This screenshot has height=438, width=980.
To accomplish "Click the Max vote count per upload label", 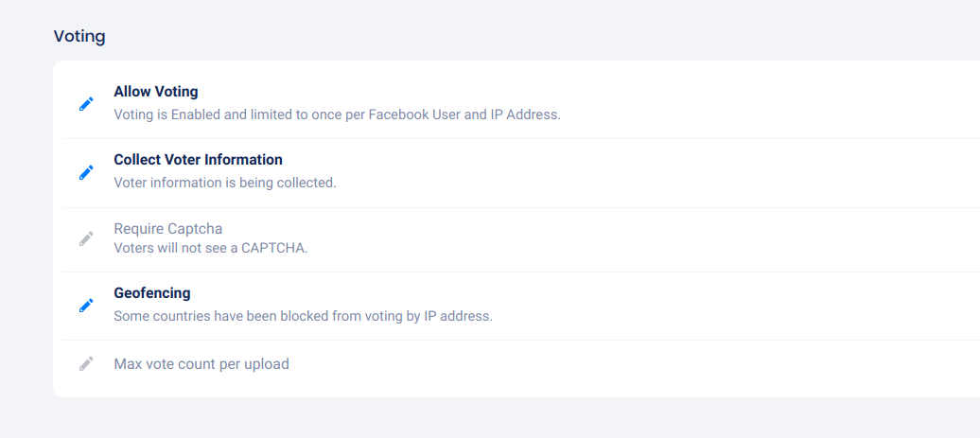I will [x=201, y=363].
